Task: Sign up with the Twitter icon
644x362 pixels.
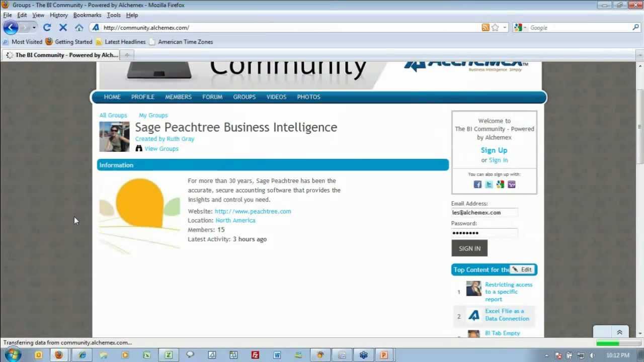Action: pos(489,185)
